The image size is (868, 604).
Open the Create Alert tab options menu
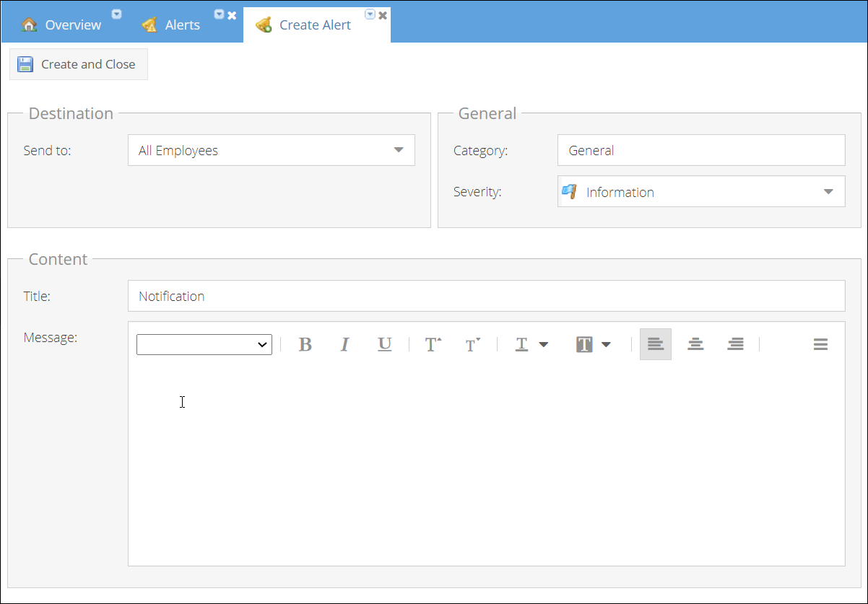(370, 14)
